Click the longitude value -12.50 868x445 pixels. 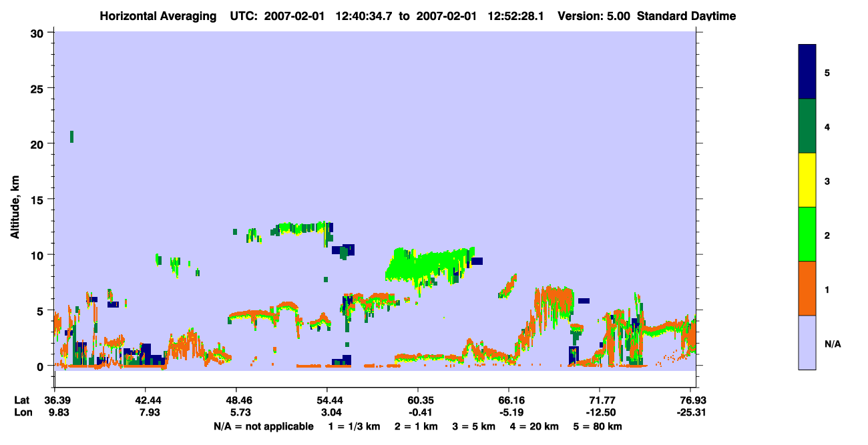[600, 412]
